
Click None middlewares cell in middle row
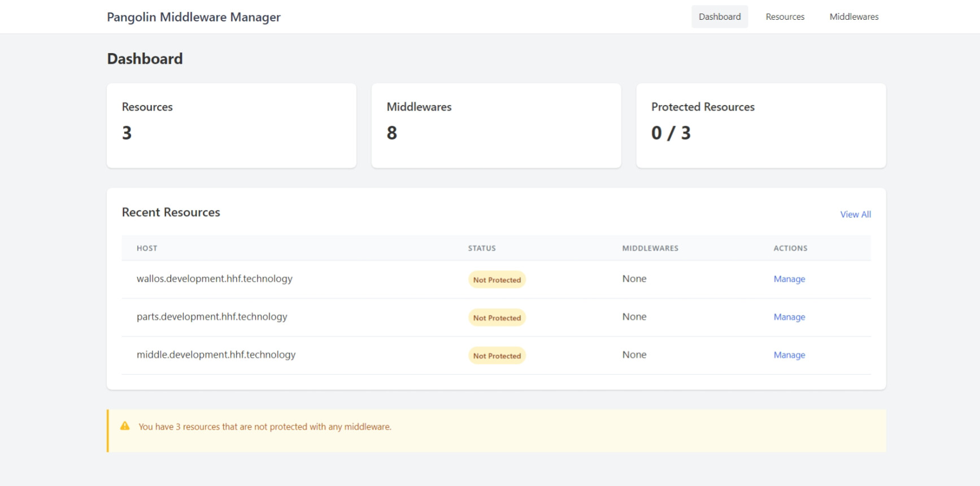[x=634, y=354]
